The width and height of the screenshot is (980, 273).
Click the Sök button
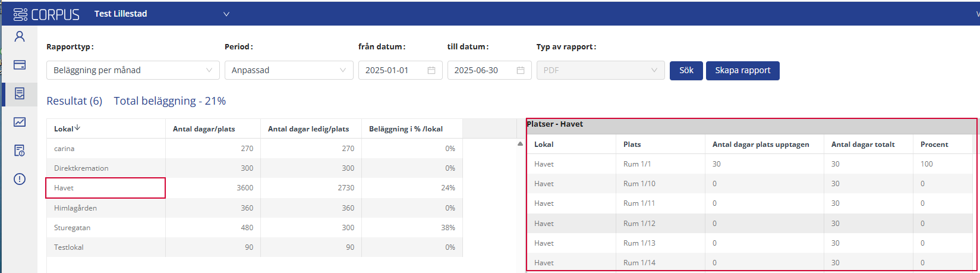(x=686, y=70)
